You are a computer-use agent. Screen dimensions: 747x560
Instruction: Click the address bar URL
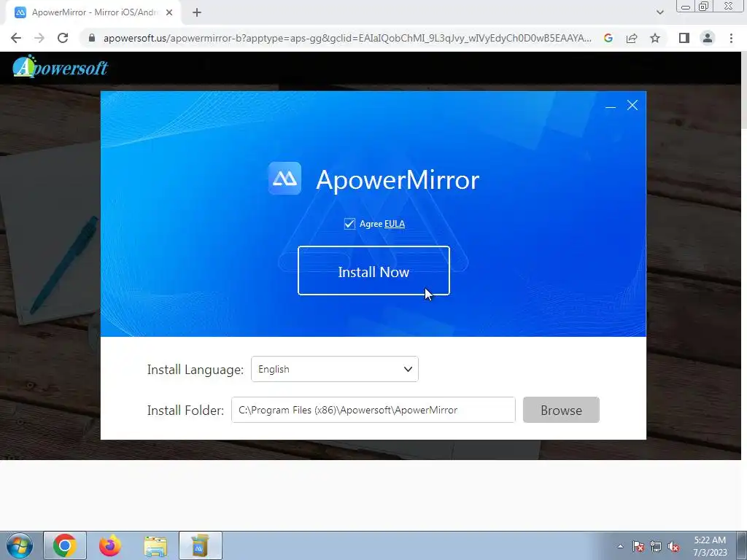[347, 38]
